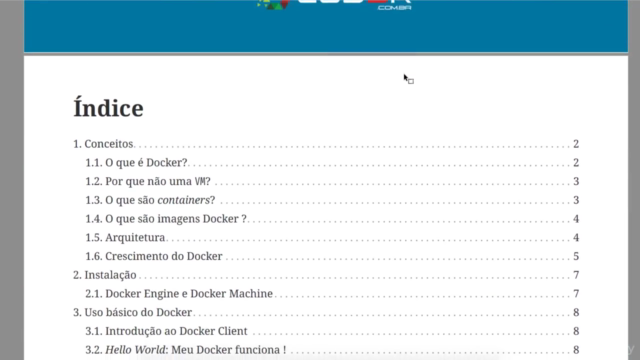Open '1.3. O que são containers?' entry

point(150,200)
